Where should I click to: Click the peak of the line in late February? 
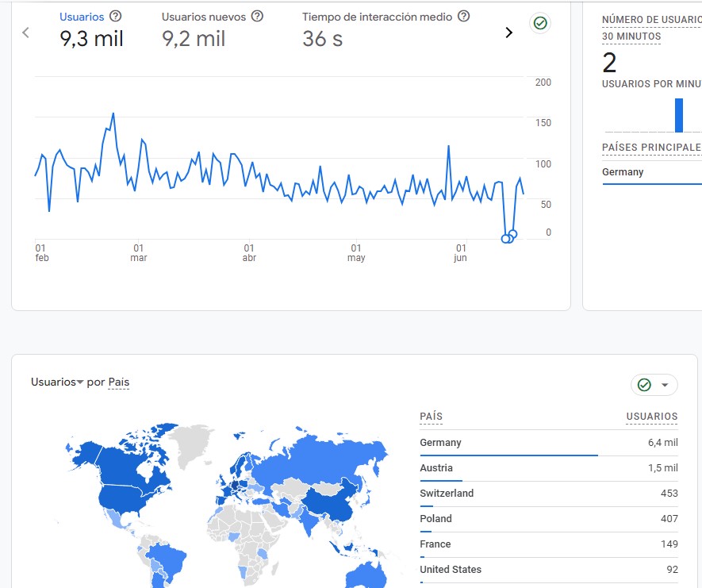[x=113, y=113]
